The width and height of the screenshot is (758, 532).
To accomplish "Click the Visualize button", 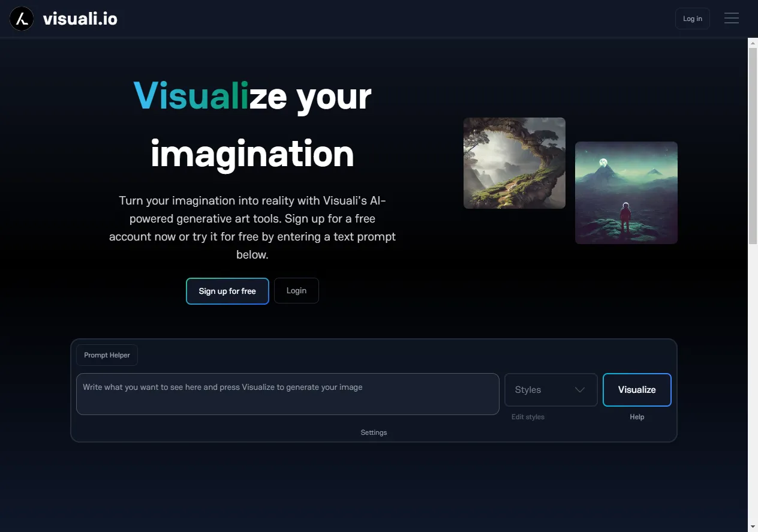I will click(637, 389).
